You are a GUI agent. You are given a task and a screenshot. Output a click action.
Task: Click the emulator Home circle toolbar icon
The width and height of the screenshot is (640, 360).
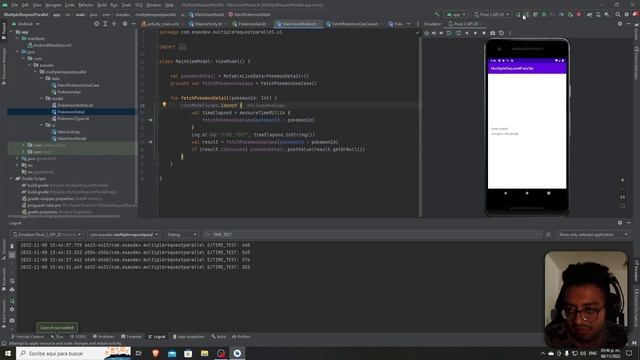476,33
